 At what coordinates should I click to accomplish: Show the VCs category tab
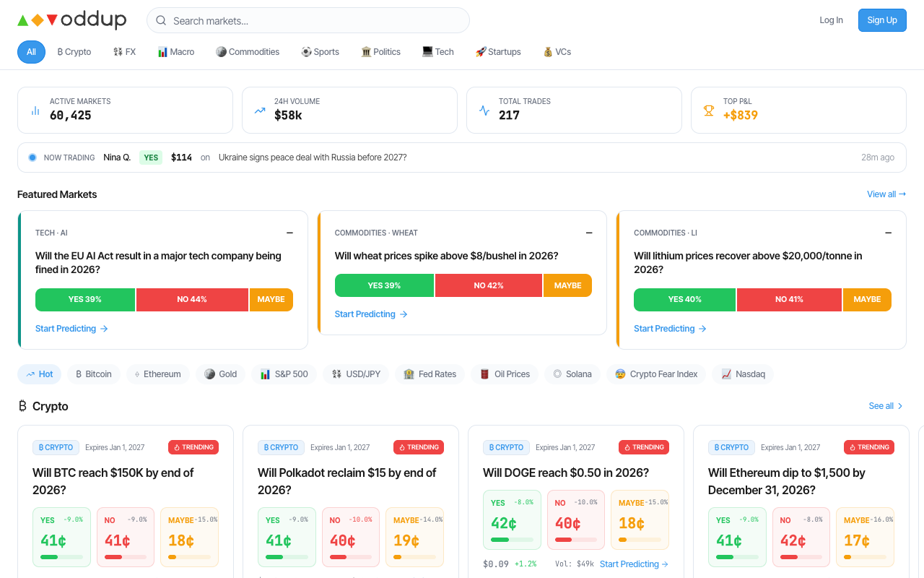tap(557, 52)
